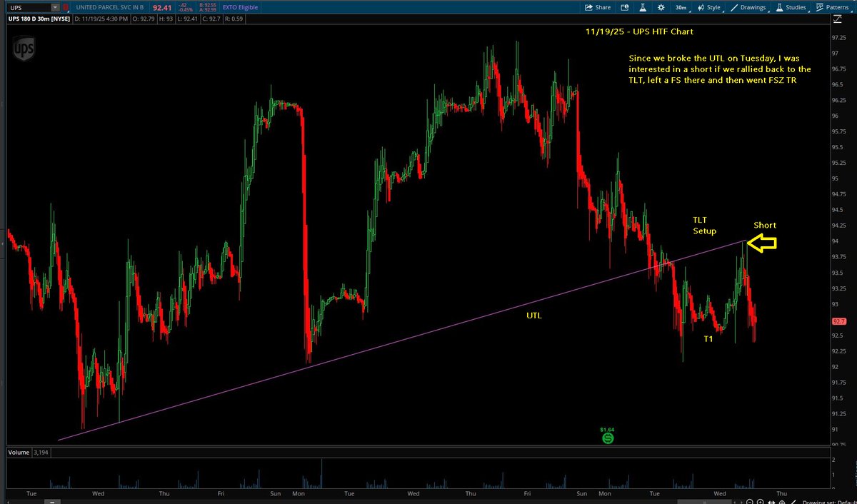Click the zoom in magnifier icon
The image size is (857, 504).
[x=760, y=502]
